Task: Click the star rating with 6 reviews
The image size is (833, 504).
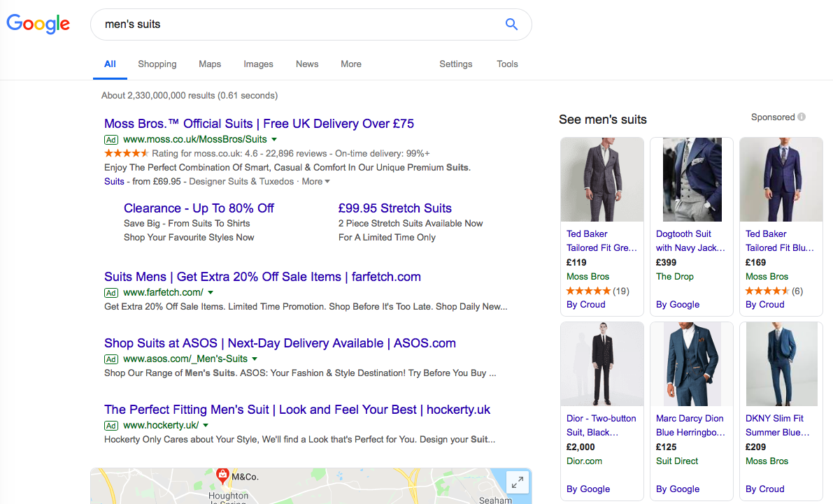Action: 767,291
